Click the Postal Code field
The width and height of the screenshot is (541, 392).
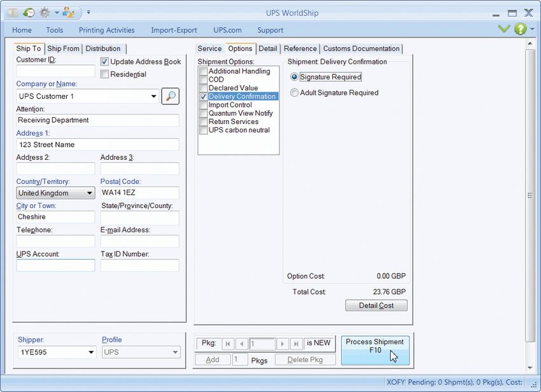tap(140, 193)
